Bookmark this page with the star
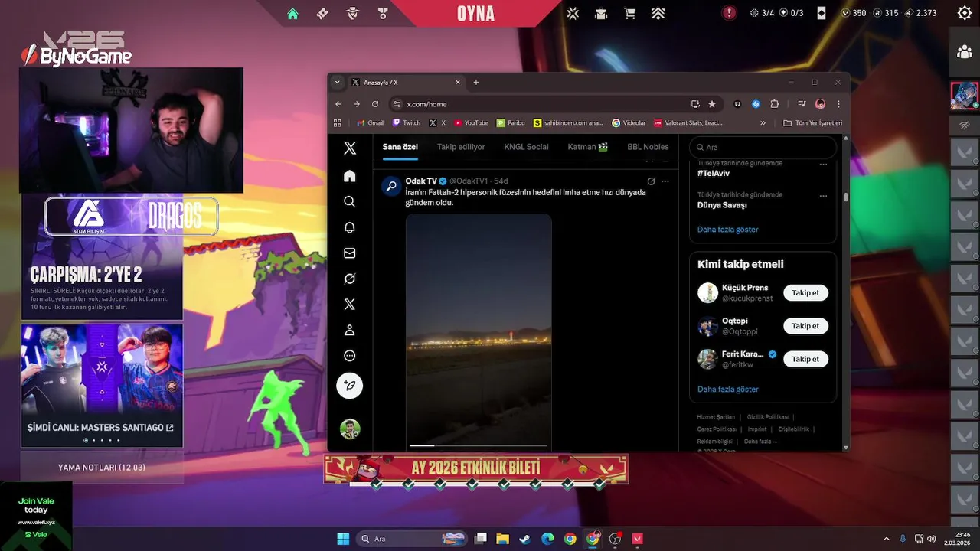 [x=712, y=104]
